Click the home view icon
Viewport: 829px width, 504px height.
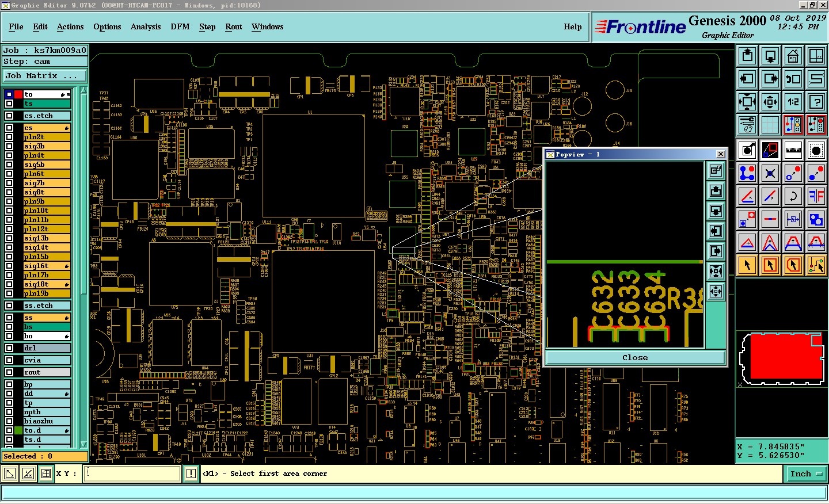793,56
